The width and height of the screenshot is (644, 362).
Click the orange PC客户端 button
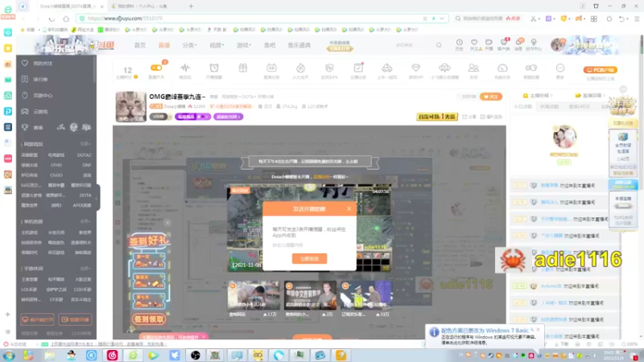(x=600, y=70)
